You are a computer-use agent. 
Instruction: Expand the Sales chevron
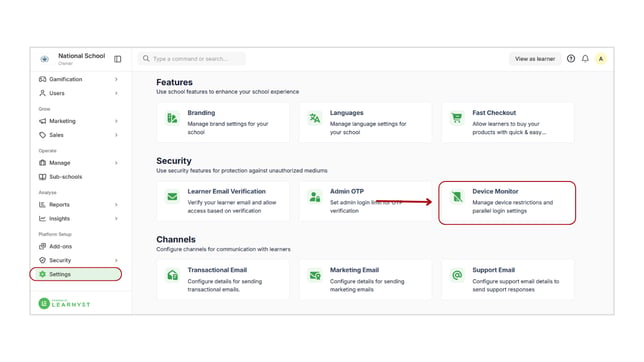click(116, 135)
